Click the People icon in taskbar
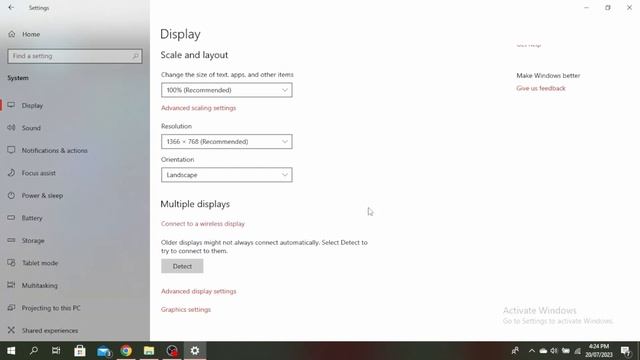The width and height of the screenshot is (640, 360). 515,351
